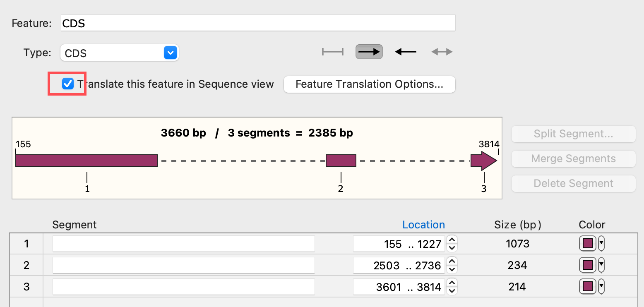Image resolution: width=644 pixels, height=307 pixels.
Task: Click segment 1 bar in the diagram
Action: 87,161
